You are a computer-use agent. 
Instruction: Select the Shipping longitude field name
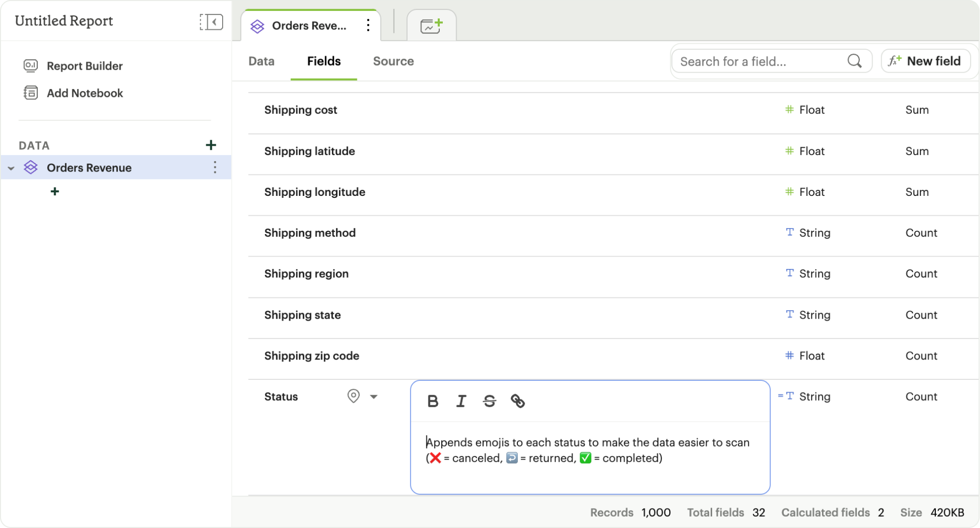coord(315,192)
